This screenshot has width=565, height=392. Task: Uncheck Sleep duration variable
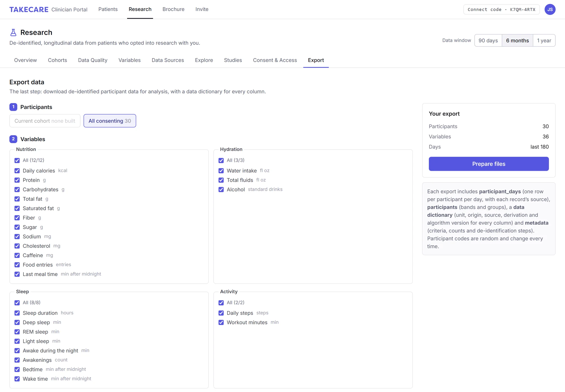[17, 313]
